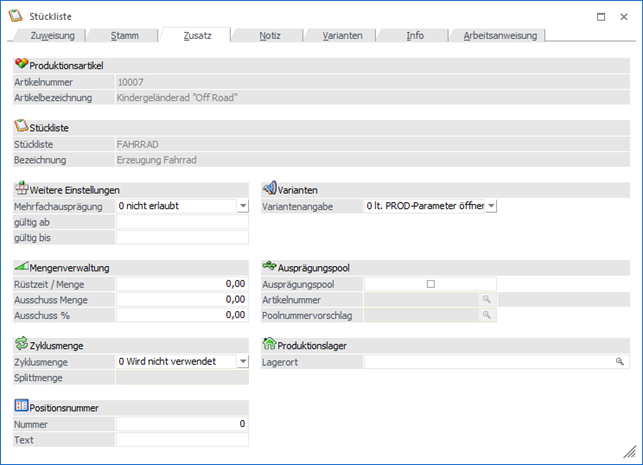The height and width of the screenshot is (465, 643).
Task: Open the Mehrfachausprägung dropdown
Action: point(243,206)
